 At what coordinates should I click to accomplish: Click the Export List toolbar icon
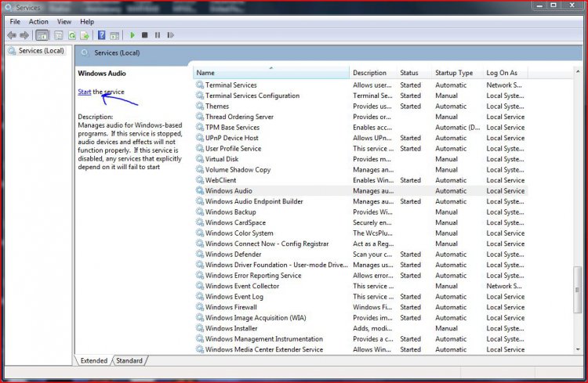[x=85, y=35]
